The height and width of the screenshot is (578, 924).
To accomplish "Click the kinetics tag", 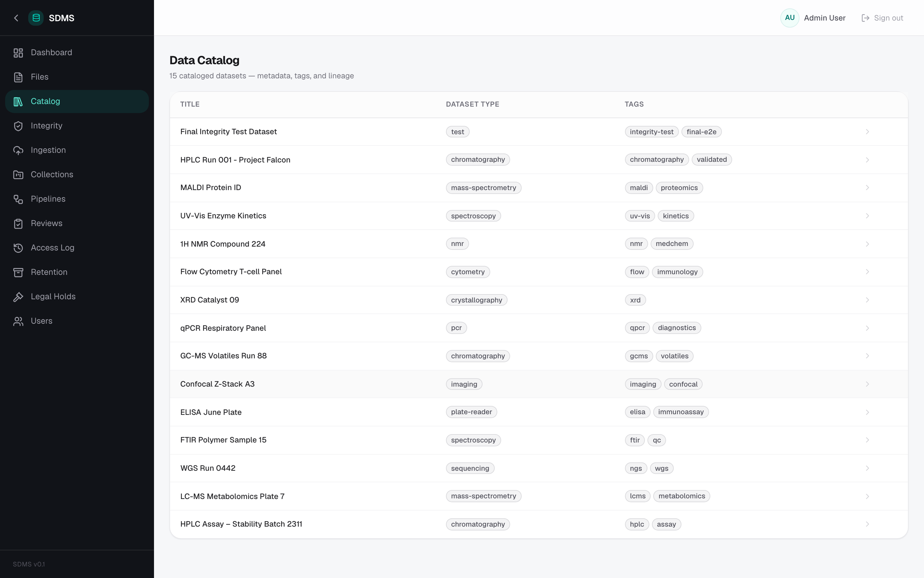I will pos(675,216).
